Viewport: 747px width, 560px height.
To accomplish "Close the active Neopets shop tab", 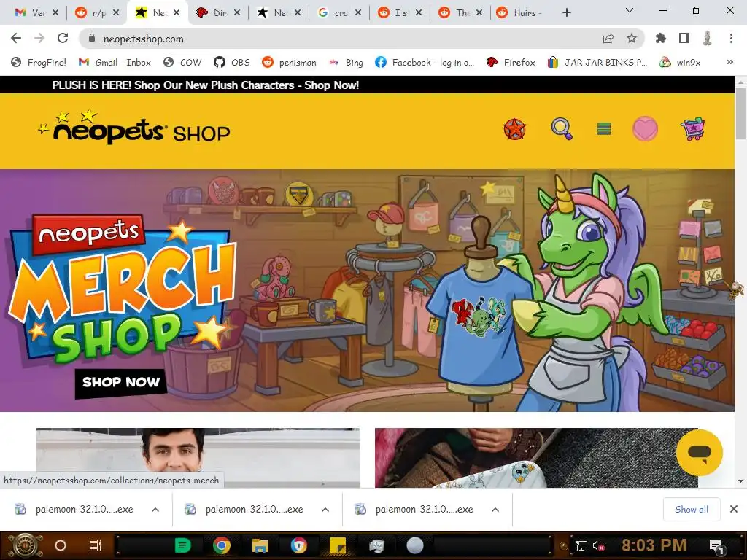I will [177, 13].
